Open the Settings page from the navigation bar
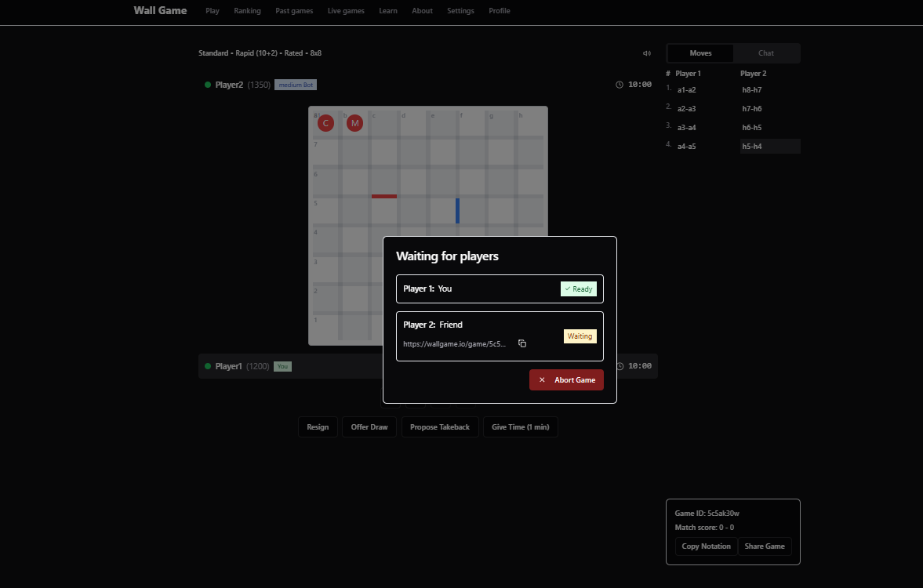Viewport: 923px width, 588px height. tap(460, 11)
